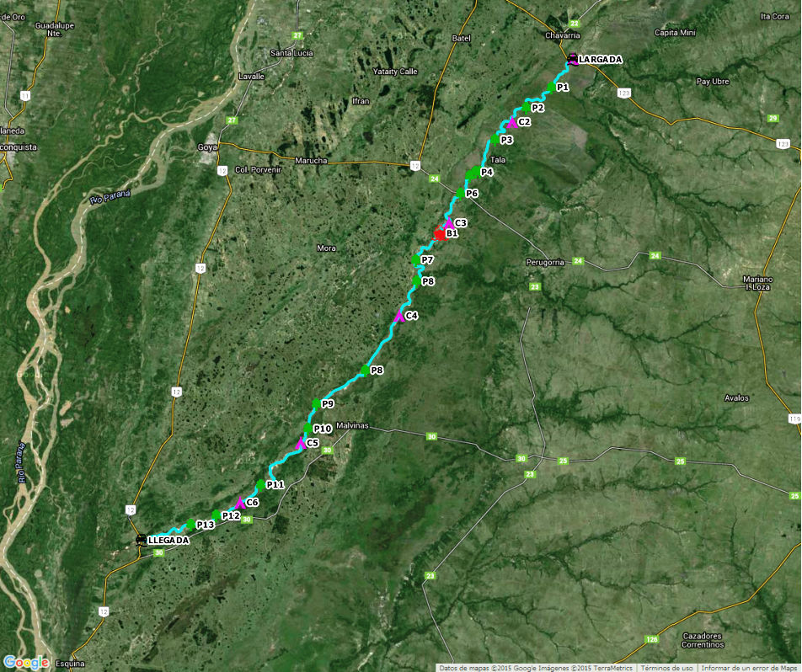This screenshot has height=672, width=802.
Task: Click the P2 green tree marker
Action: (x=526, y=108)
